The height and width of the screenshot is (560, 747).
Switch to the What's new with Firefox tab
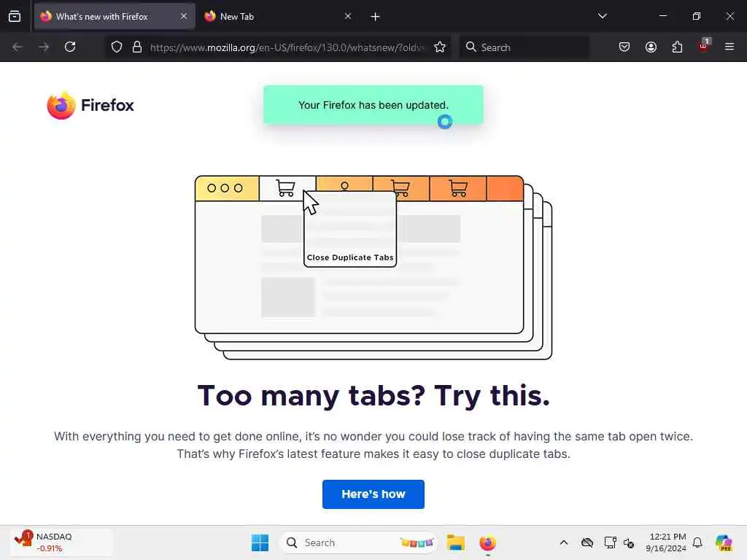coord(115,16)
